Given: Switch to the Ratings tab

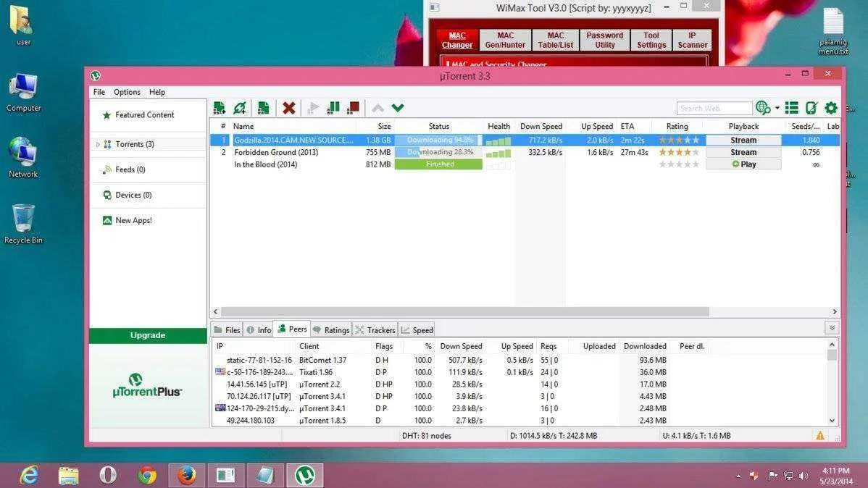Looking at the screenshot, I should tap(331, 329).
